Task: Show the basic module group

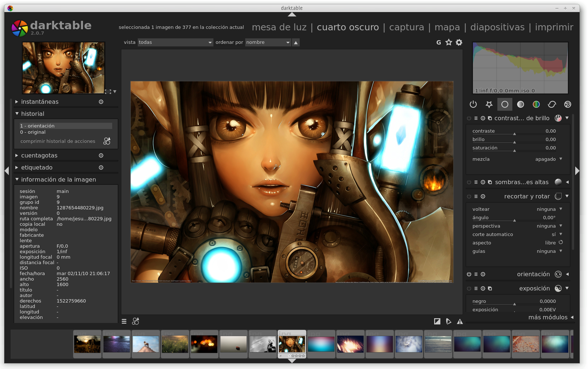Action: coord(505,104)
